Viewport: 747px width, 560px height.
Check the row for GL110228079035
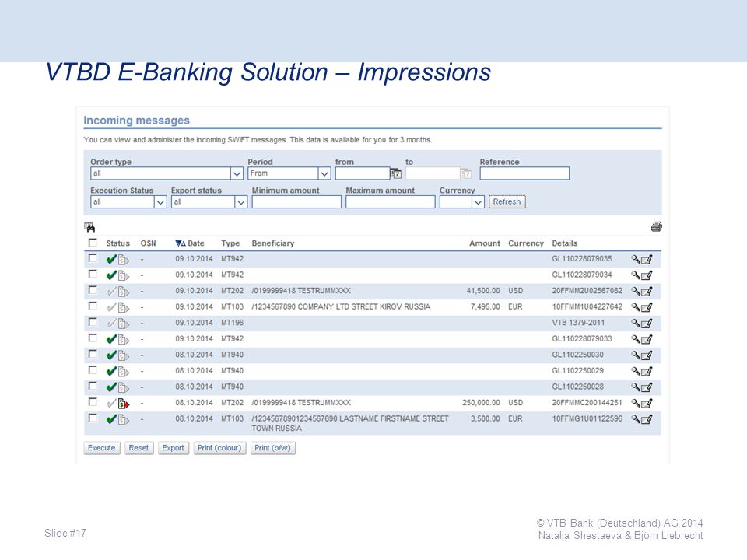pyautogui.click(x=93, y=258)
